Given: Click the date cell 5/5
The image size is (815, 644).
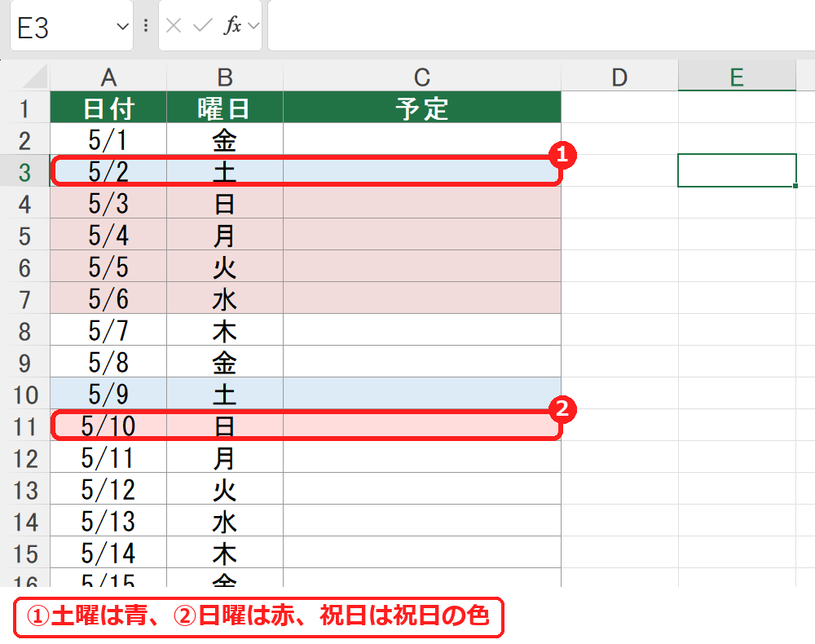Looking at the screenshot, I should tap(108, 267).
